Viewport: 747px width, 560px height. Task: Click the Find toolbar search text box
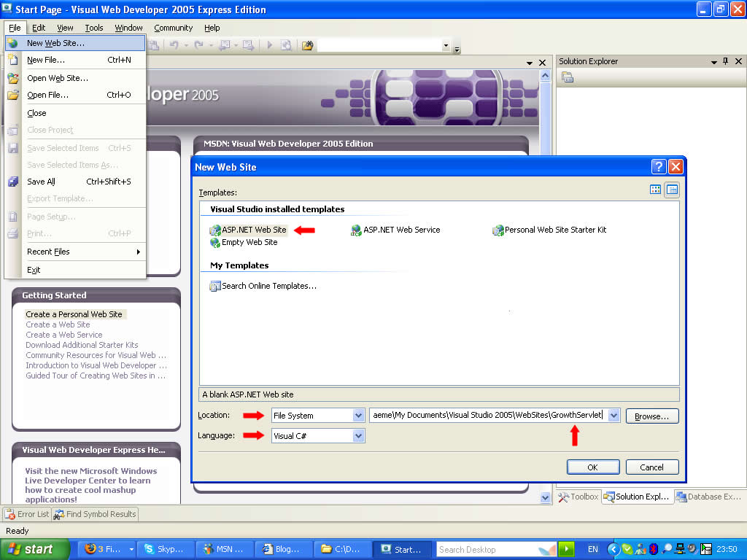(379, 45)
